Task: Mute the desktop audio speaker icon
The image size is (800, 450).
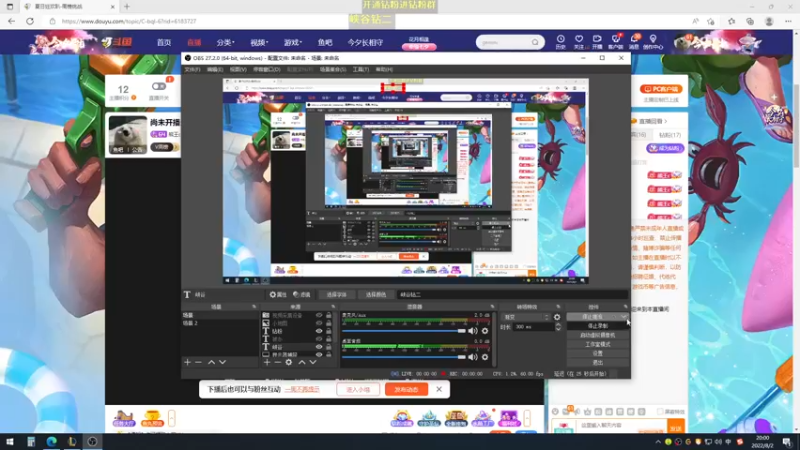Action: click(x=473, y=357)
